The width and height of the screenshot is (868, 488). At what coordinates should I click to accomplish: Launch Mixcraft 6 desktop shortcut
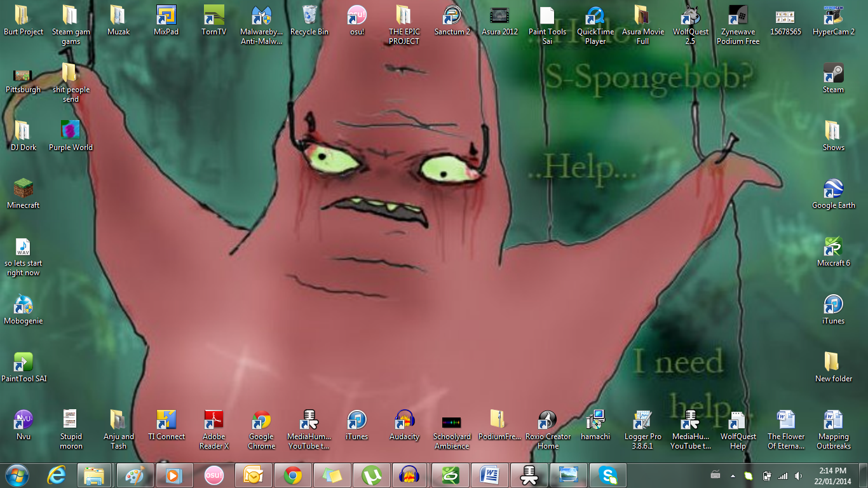click(x=834, y=252)
